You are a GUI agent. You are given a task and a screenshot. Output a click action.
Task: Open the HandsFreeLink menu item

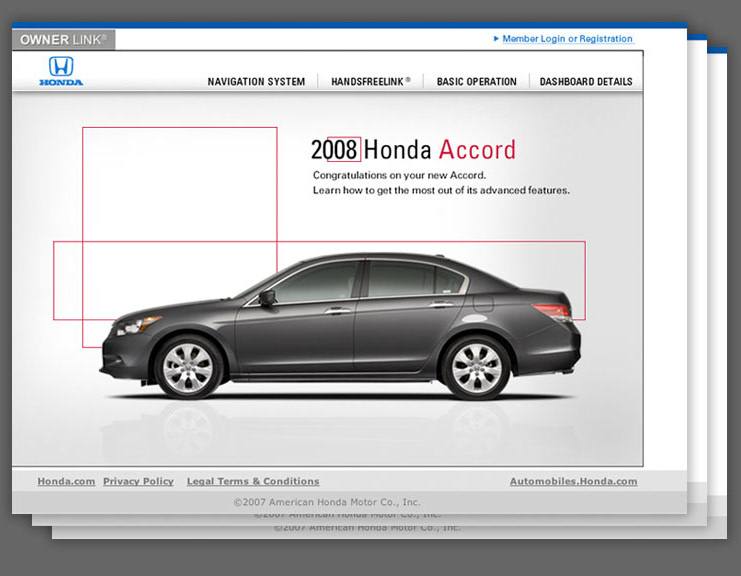pos(370,82)
